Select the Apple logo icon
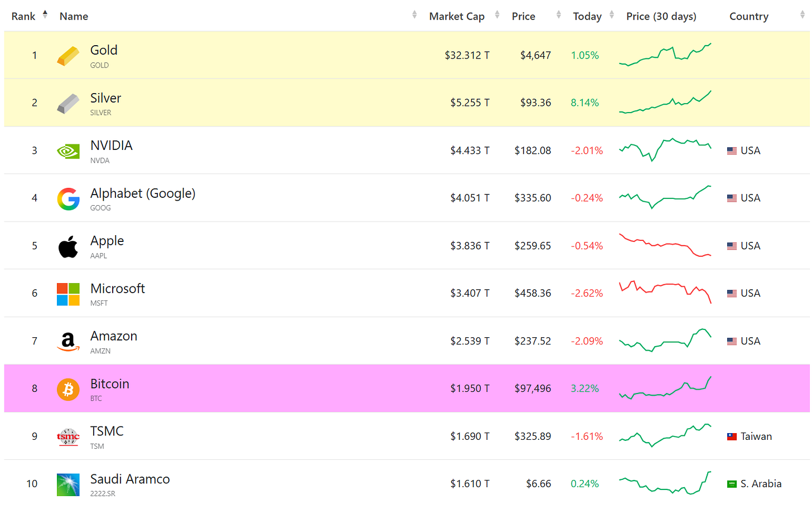 pyautogui.click(x=68, y=246)
